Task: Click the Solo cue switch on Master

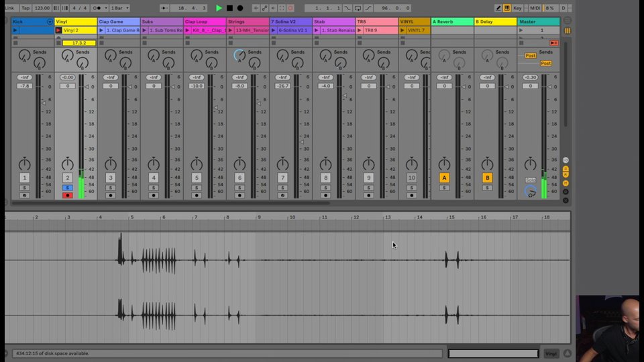Action: pyautogui.click(x=530, y=180)
